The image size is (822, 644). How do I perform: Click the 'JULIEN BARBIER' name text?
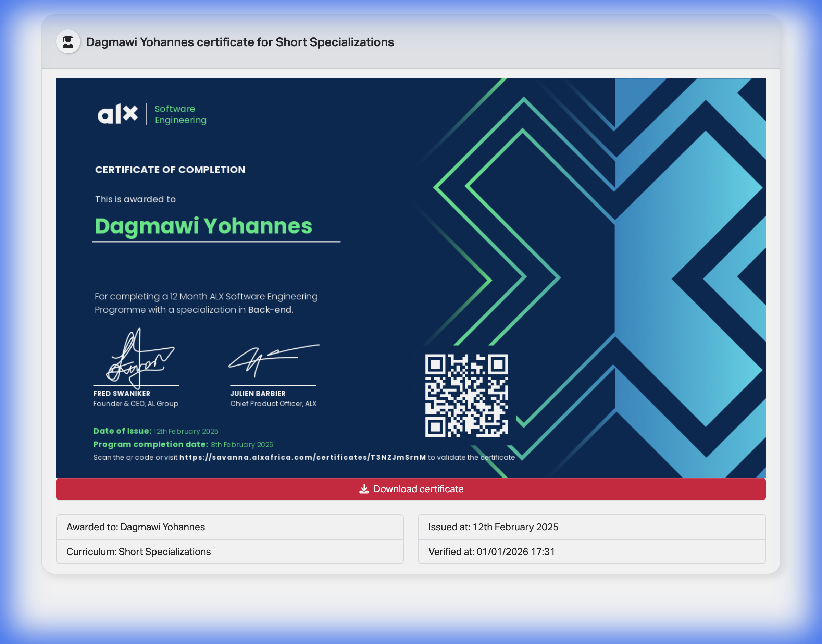(x=258, y=393)
